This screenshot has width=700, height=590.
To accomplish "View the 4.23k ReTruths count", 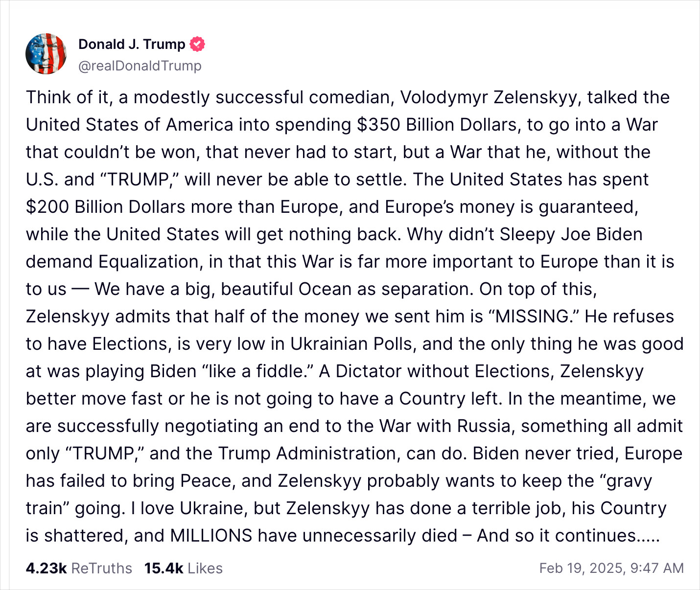I will point(79,568).
